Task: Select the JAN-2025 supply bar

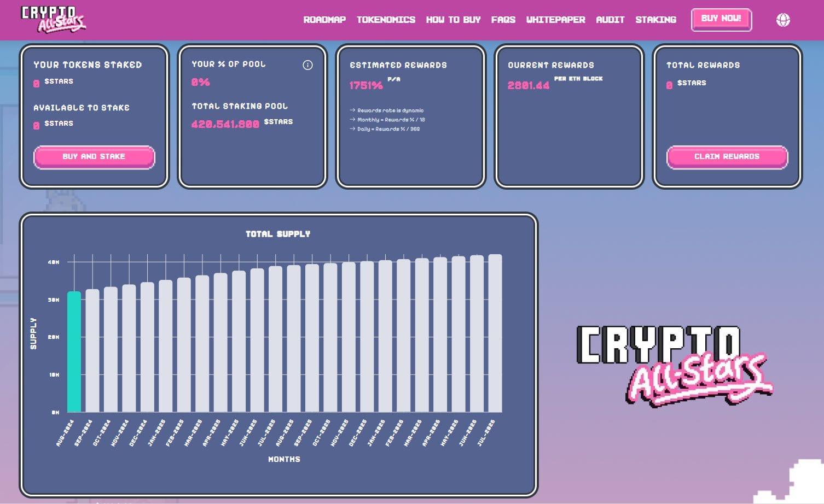Action: [166, 346]
